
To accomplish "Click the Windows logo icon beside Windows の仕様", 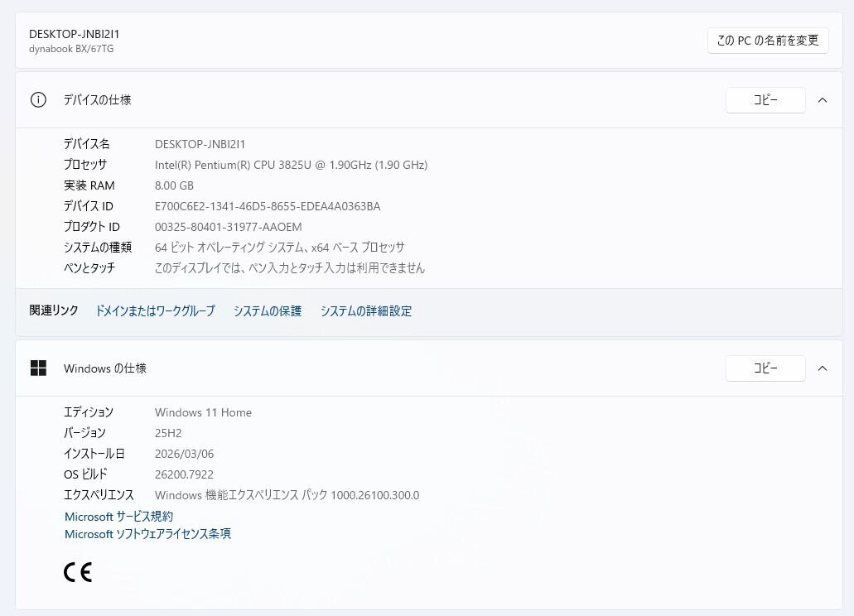I will click(x=38, y=368).
